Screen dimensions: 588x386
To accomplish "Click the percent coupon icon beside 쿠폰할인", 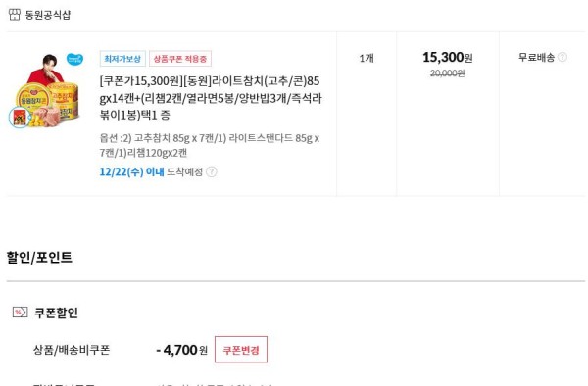I will 20,312.
